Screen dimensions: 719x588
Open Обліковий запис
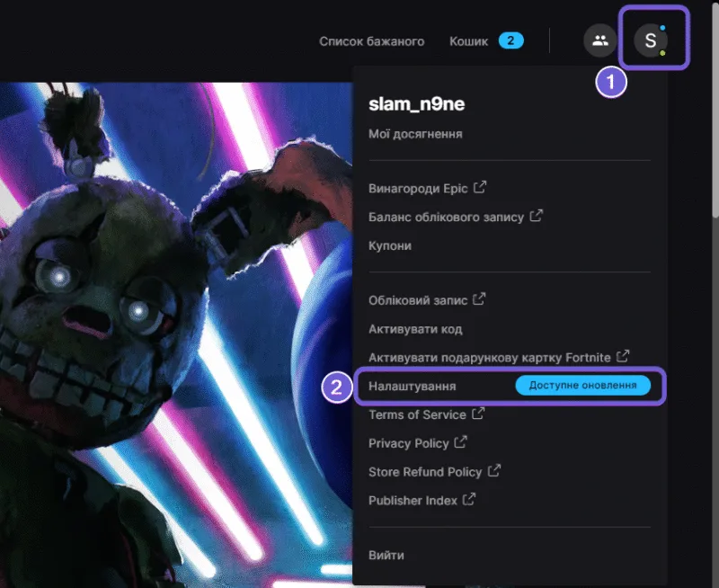click(x=418, y=300)
